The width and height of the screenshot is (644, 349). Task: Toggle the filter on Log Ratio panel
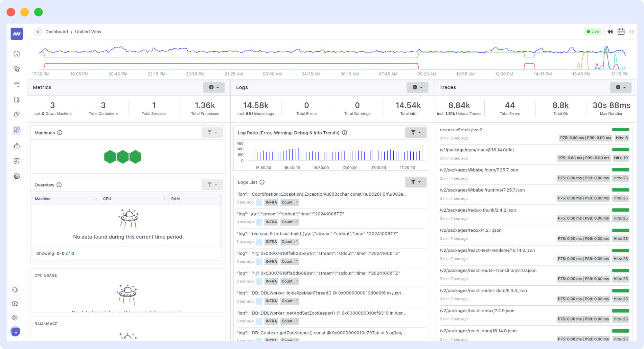click(x=416, y=133)
